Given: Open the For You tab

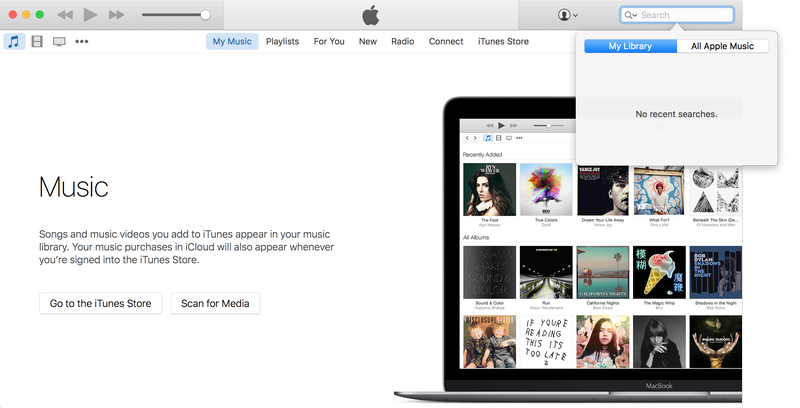Looking at the screenshot, I should 329,41.
